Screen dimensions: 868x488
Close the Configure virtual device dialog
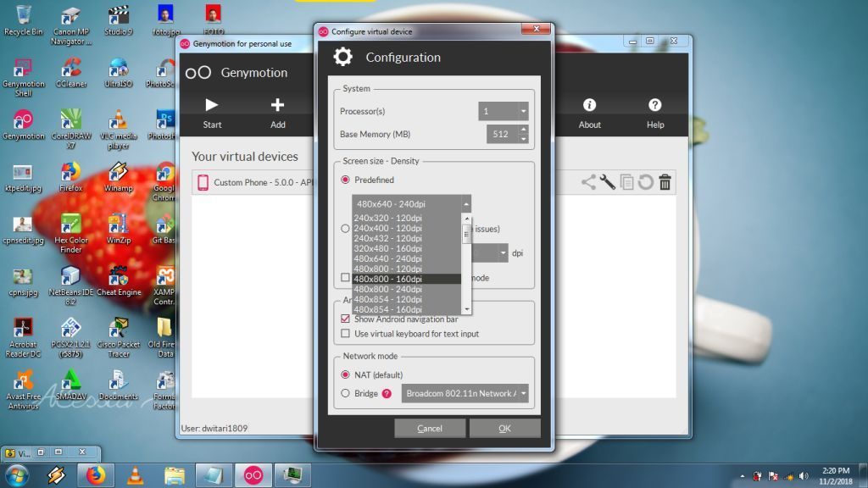[x=536, y=29]
